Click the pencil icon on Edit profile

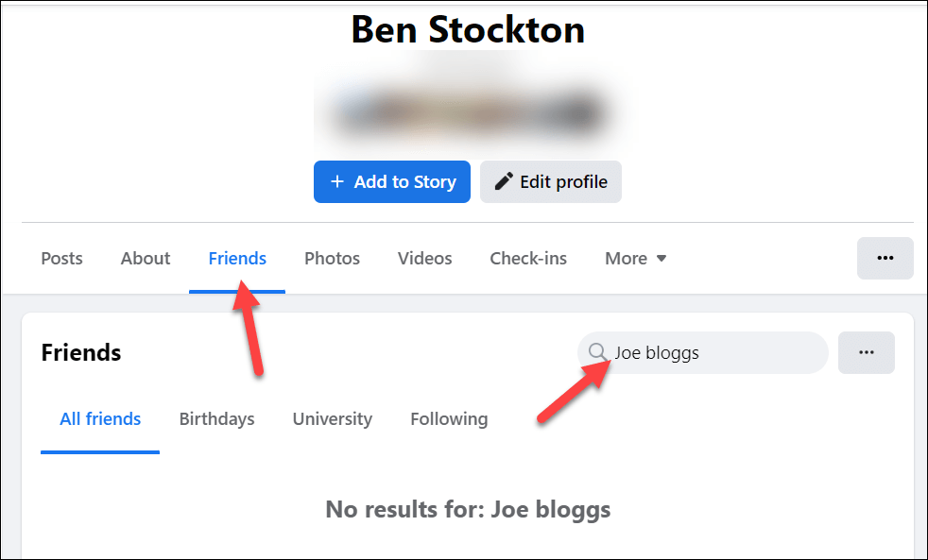point(504,181)
